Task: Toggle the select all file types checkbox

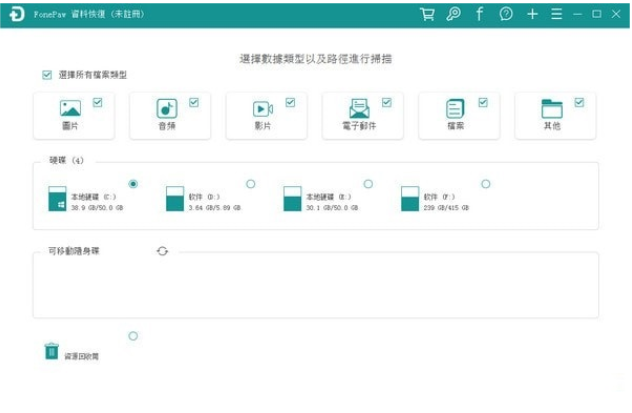Action: click(47, 75)
